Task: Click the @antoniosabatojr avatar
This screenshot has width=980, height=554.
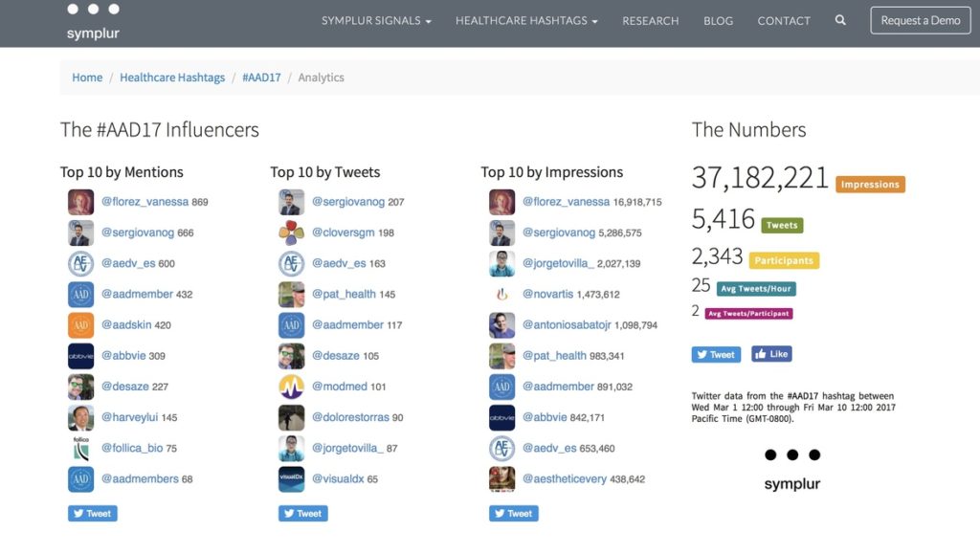Action: pyautogui.click(x=501, y=324)
